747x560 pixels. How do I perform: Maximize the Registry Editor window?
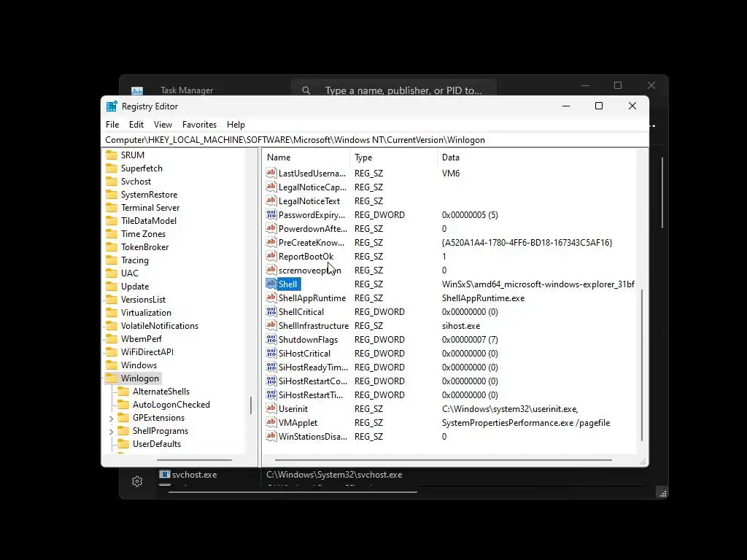click(x=599, y=106)
